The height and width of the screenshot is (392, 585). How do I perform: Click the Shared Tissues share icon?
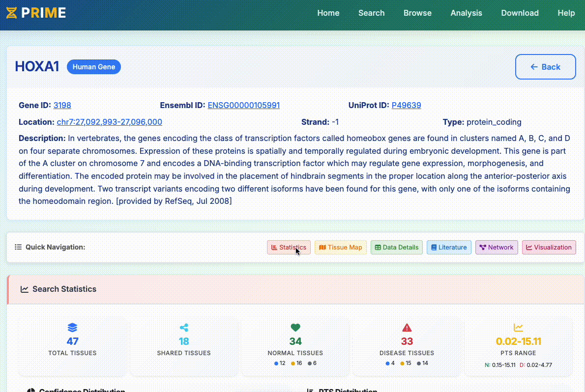tap(184, 328)
